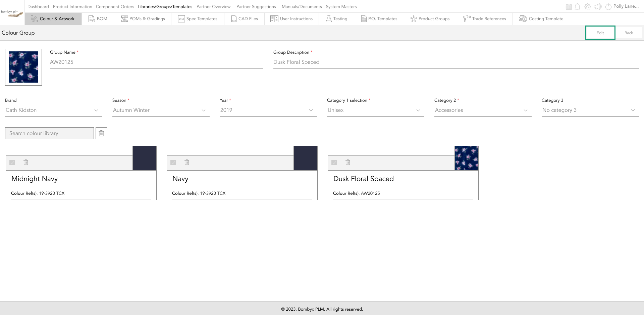
Task: Open the Category 3 dropdown
Action: click(x=590, y=110)
